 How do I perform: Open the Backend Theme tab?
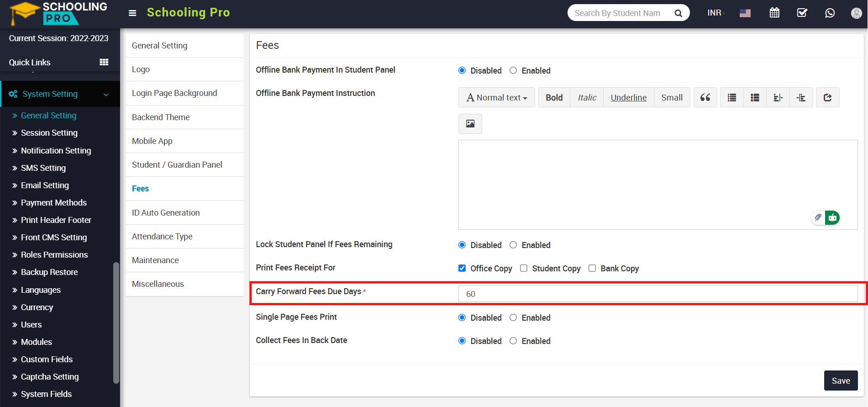pos(184,117)
